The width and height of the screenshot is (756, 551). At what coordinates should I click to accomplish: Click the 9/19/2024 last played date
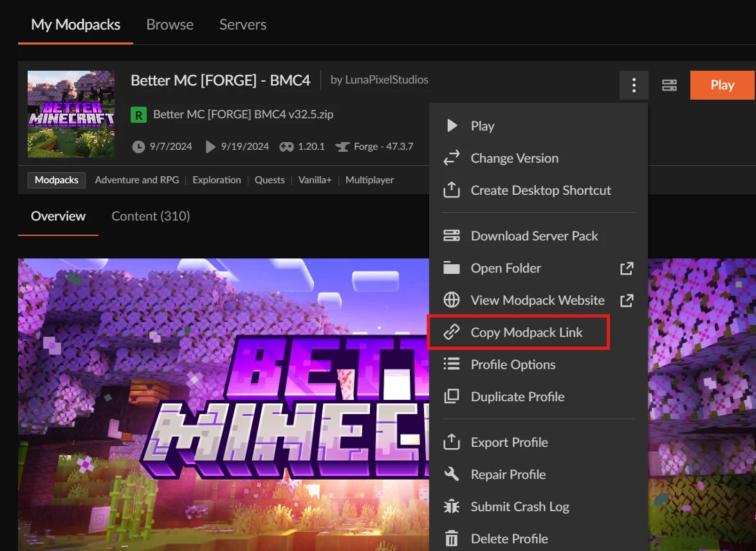[x=245, y=147]
